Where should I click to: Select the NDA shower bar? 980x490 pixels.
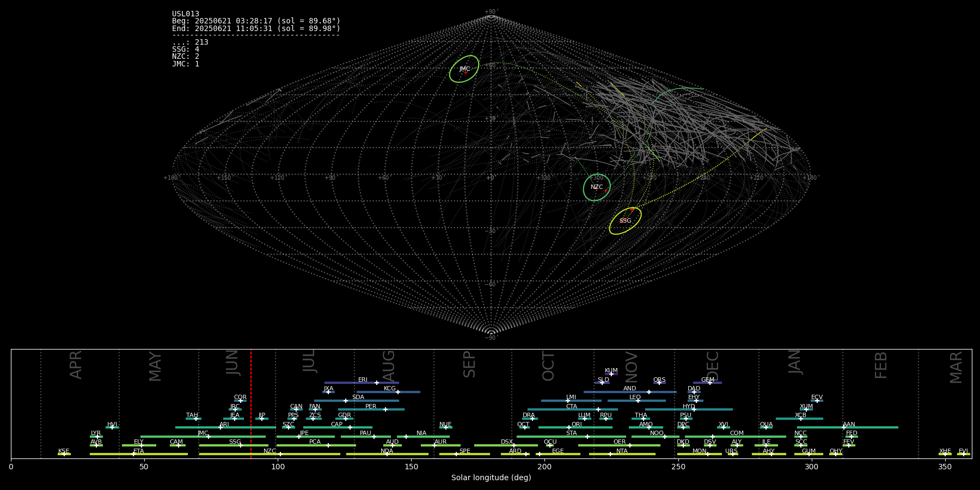click(x=387, y=454)
